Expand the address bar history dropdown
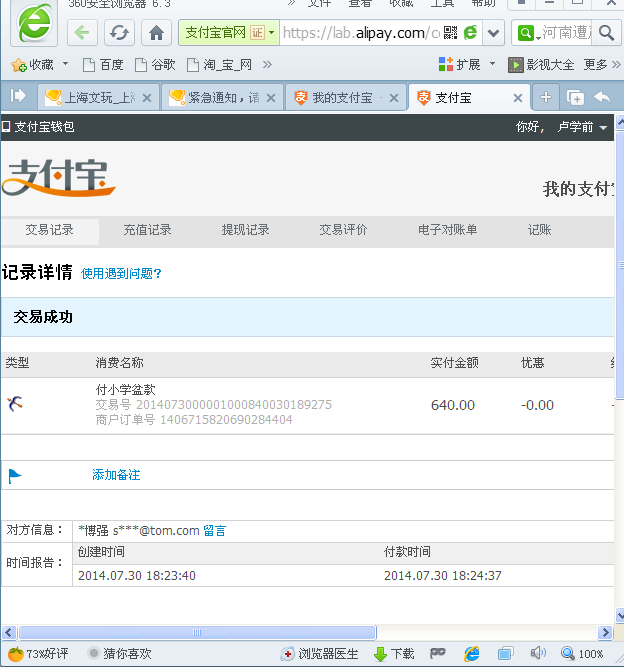The height and width of the screenshot is (667, 624). click(493, 33)
